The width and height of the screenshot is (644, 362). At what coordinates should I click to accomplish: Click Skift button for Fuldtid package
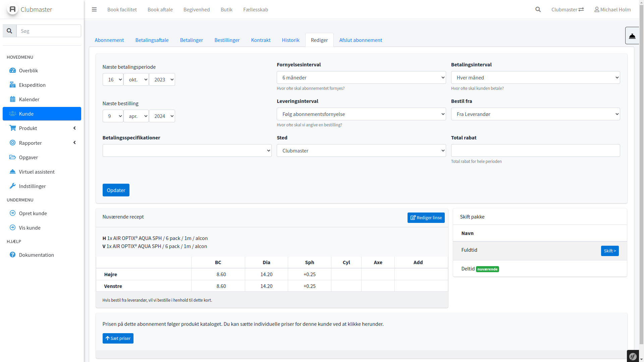point(609,251)
